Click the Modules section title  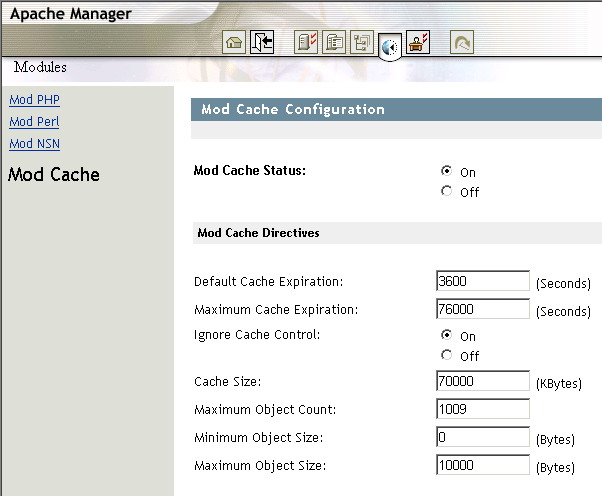point(40,67)
